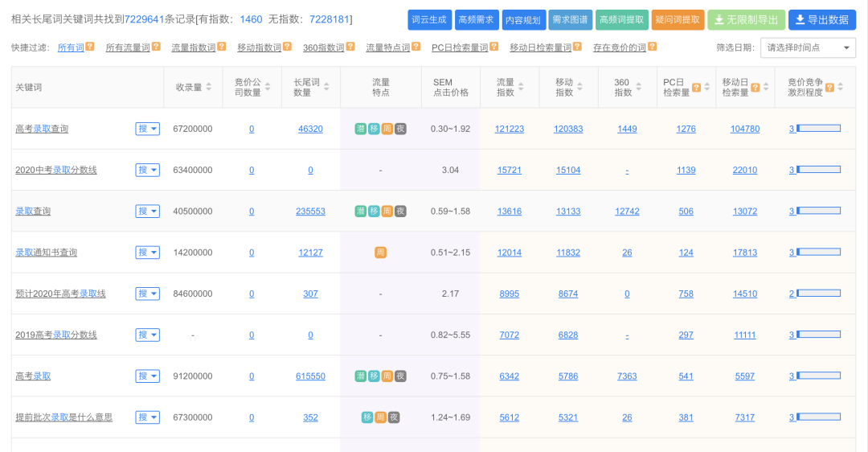Screen dimensions: 868x452
Task: Click help icon in 移动日检索量 column header
Action: pos(755,88)
